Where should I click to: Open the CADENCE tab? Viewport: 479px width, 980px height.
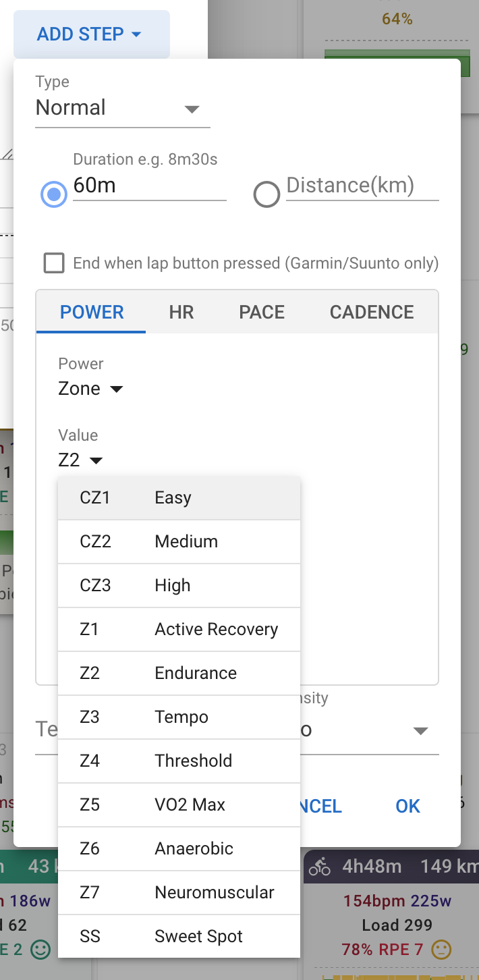pos(372,312)
